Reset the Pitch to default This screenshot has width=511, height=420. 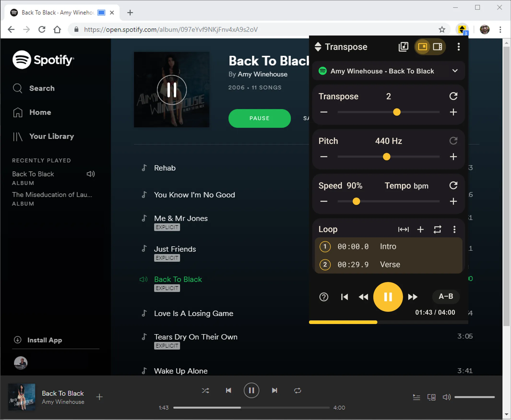coord(453,141)
